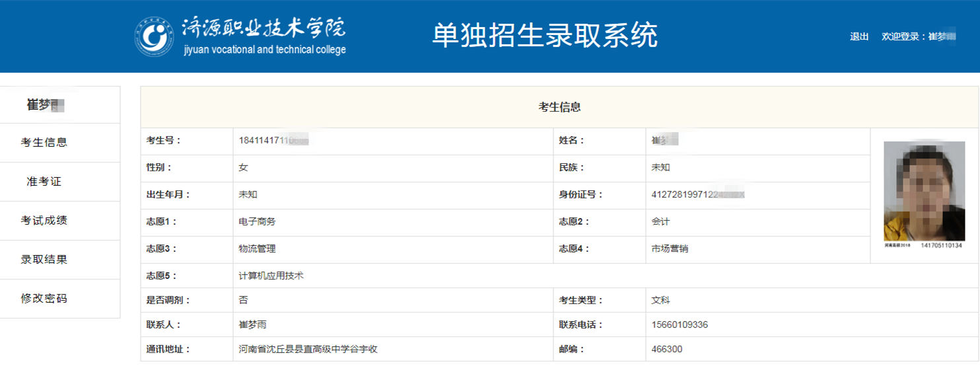980x380 pixels.
Task: Click the 考生类型 label cell
Action: pos(600,300)
